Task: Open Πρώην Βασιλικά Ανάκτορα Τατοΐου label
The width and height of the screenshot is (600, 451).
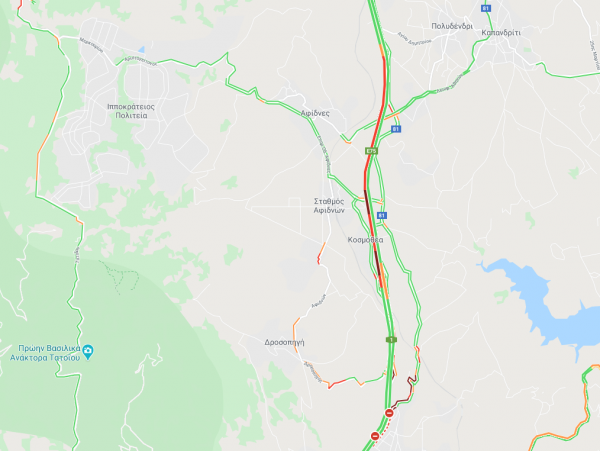Action: pyautogui.click(x=46, y=353)
